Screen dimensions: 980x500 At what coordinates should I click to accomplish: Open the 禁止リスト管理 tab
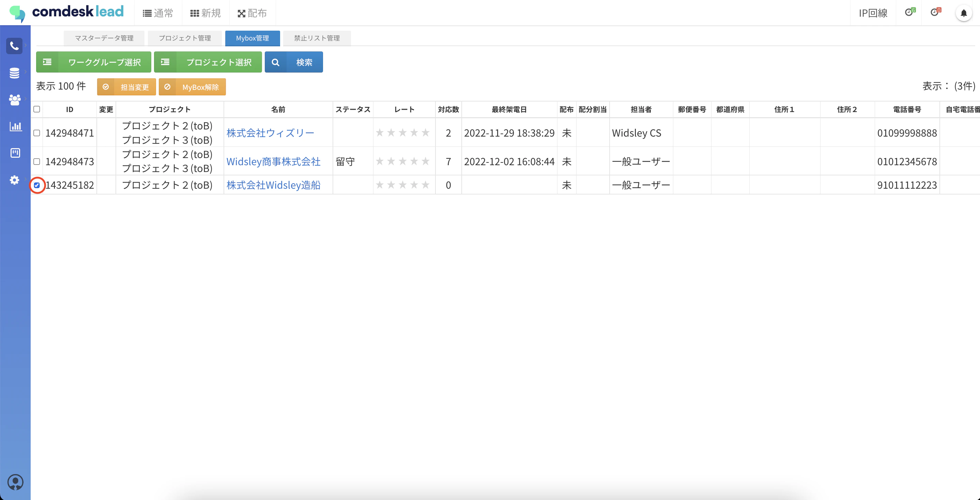(x=317, y=38)
